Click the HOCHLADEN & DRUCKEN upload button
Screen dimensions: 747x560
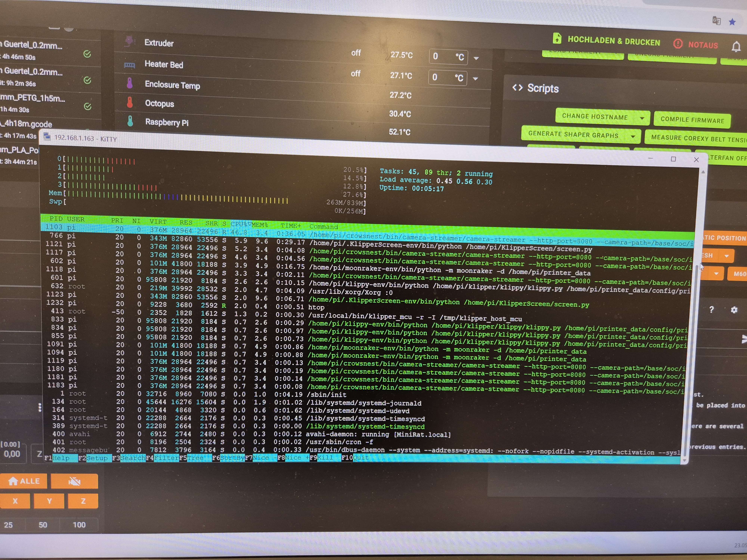tap(606, 41)
